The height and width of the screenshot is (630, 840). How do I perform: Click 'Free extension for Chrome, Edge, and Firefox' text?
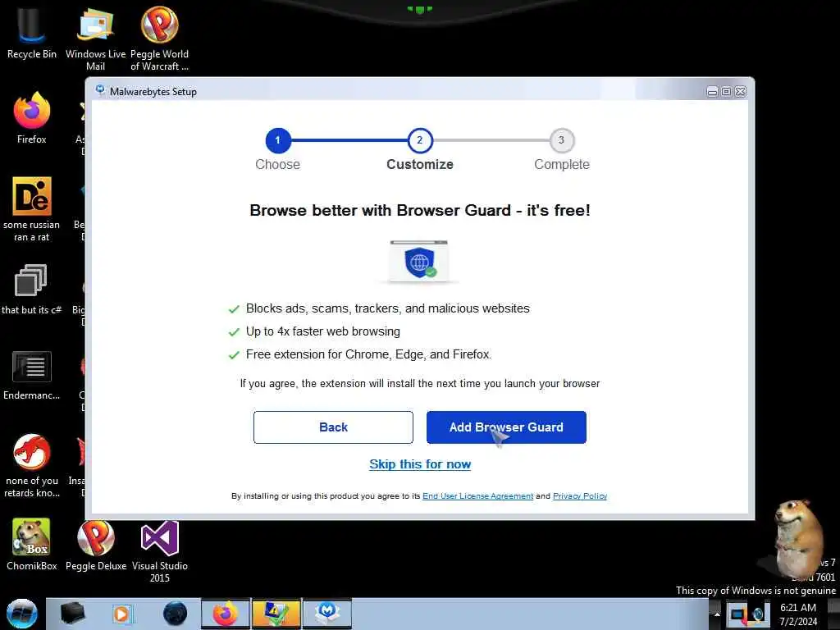pos(368,354)
